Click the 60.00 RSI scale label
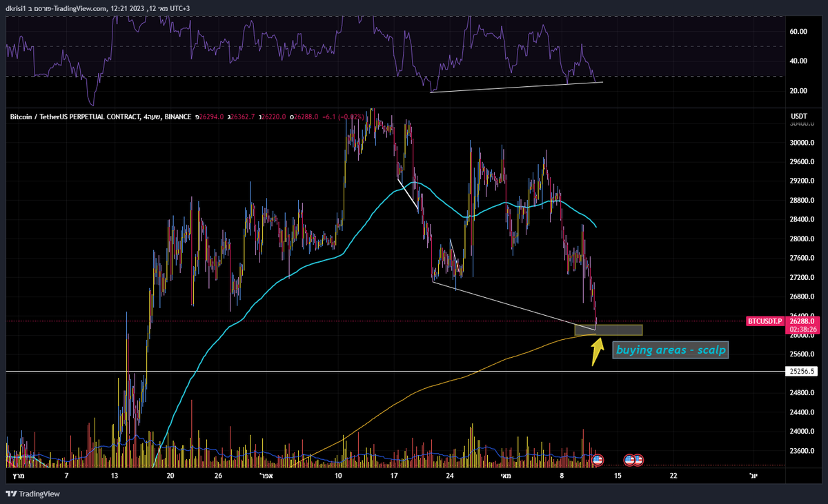828x504 pixels. (x=799, y=32)
